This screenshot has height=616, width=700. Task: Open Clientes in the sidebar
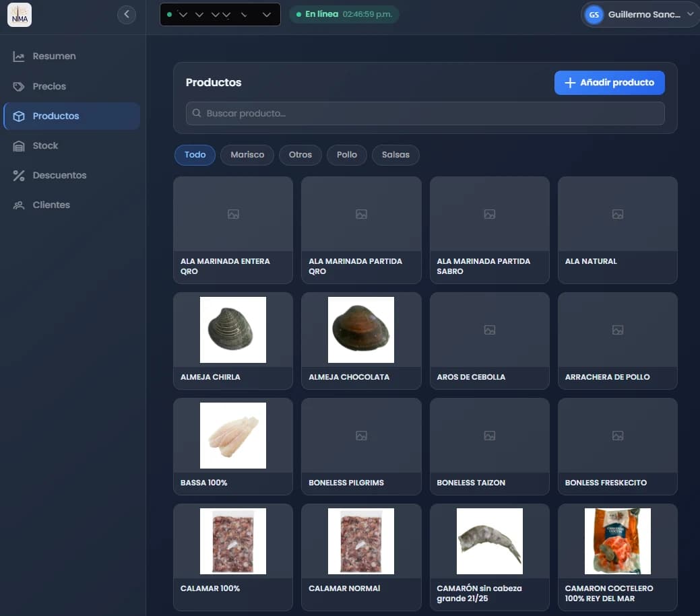click(x=72, y=205)
